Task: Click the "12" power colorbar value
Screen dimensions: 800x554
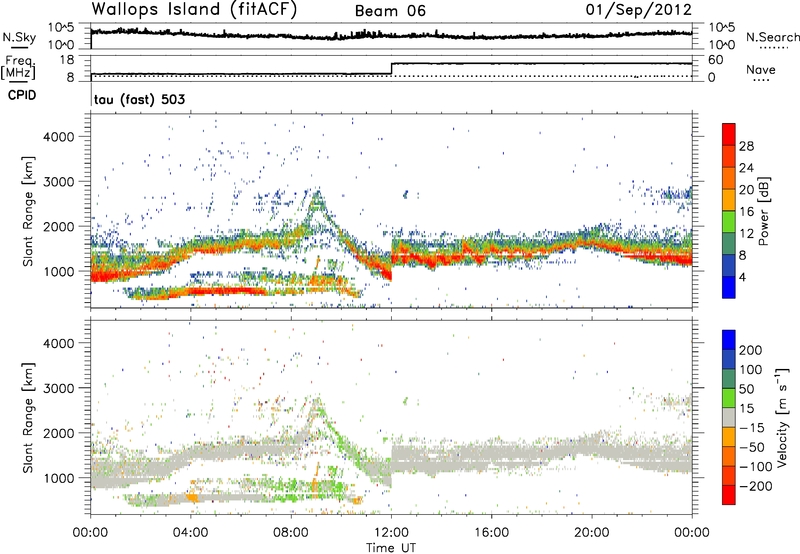Action: [x=746, y=234]
